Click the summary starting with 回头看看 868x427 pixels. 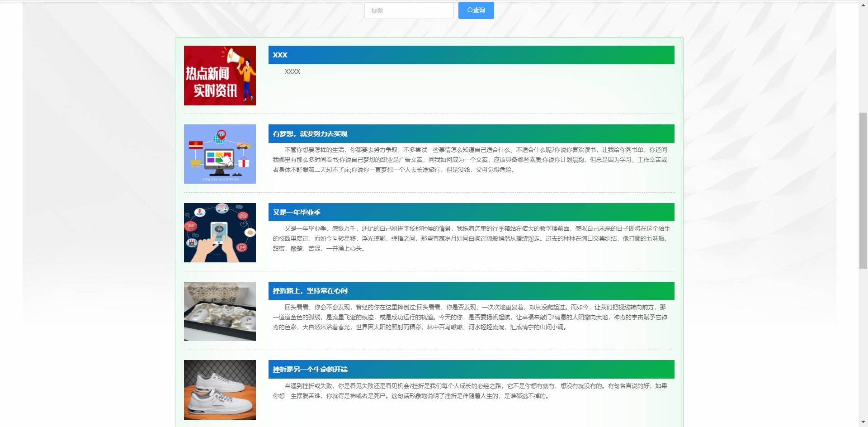[x=470, y=317]
